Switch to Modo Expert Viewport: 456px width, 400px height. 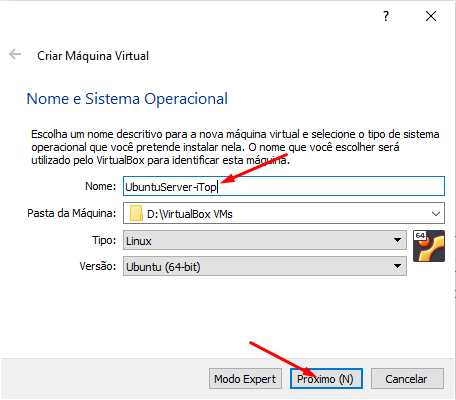click(245, 379)
